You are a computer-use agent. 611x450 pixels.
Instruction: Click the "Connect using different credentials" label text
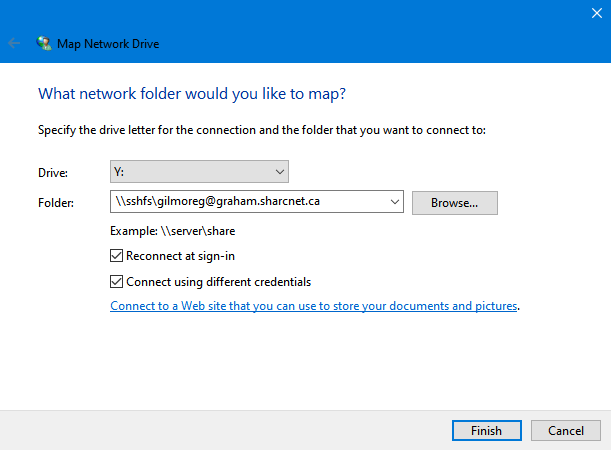click(x=225, y=281)
